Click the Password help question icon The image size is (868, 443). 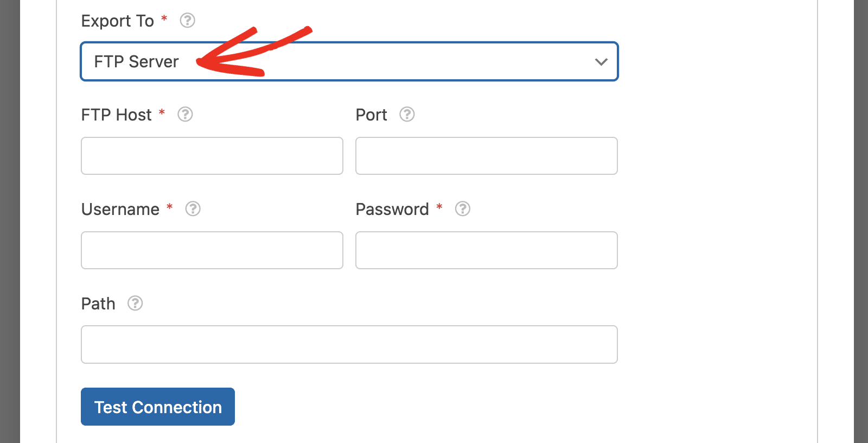pos(462,209)
